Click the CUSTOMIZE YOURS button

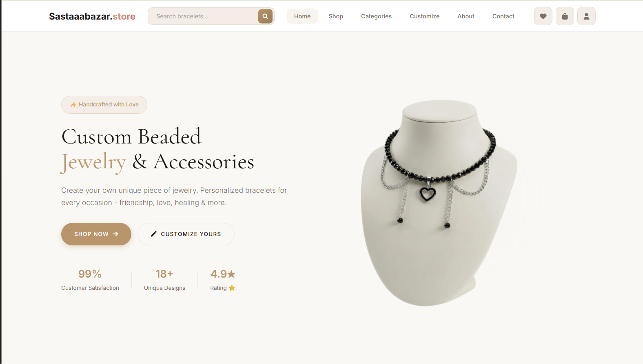point(186,234)
